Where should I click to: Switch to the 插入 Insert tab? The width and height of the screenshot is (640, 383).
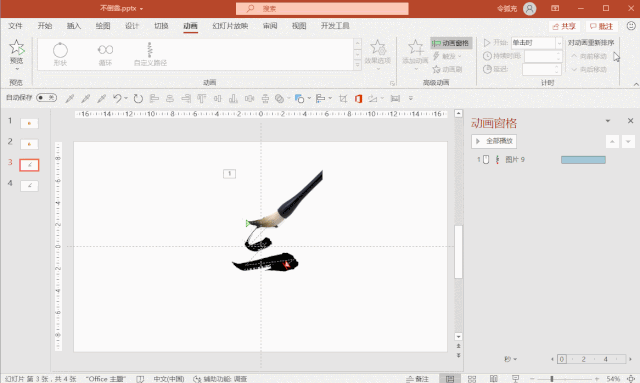click(74, 26)
